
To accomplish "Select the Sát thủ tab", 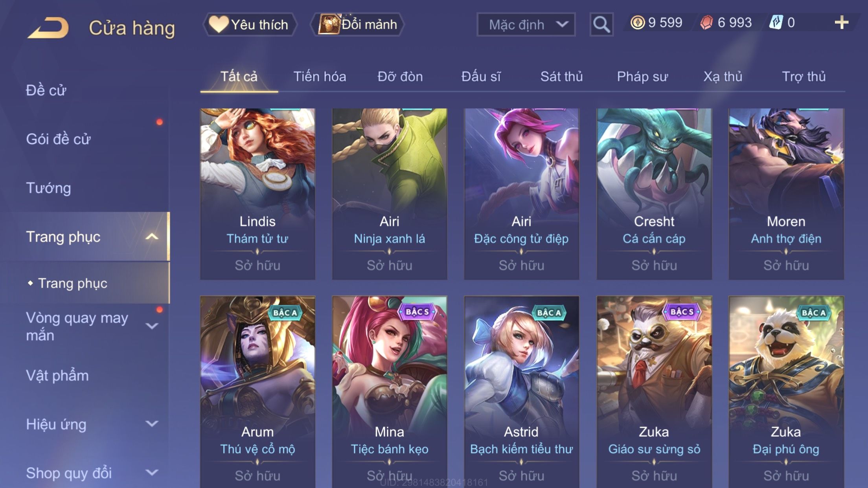I will click(561, 77).
